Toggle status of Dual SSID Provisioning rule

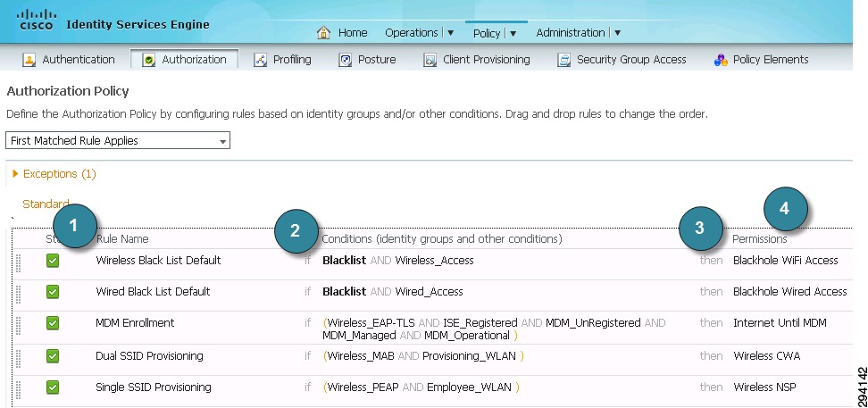[x=53, y=356]
